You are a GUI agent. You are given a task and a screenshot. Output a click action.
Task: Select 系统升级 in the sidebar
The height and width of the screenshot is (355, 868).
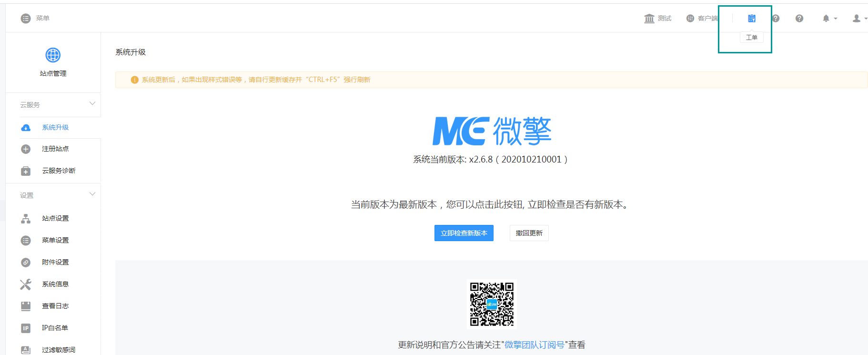pos(55,128)
